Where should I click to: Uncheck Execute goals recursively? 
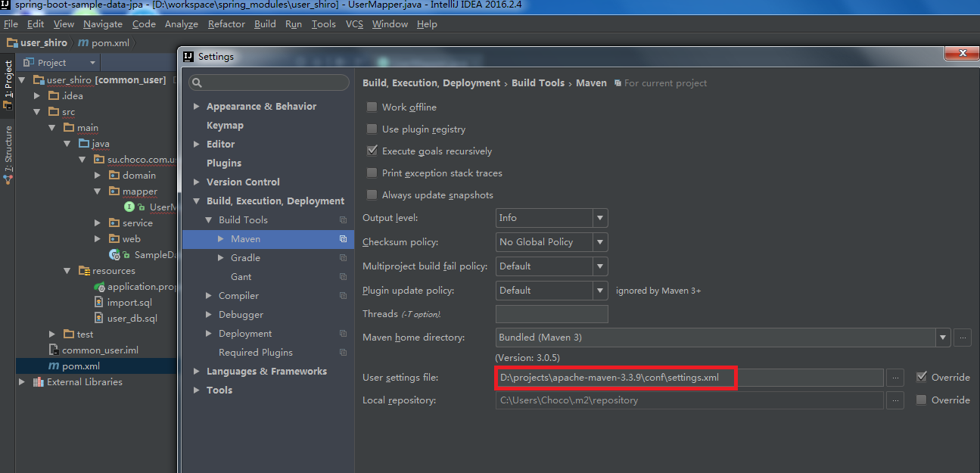pyautogui.click(x=372, y=151)
